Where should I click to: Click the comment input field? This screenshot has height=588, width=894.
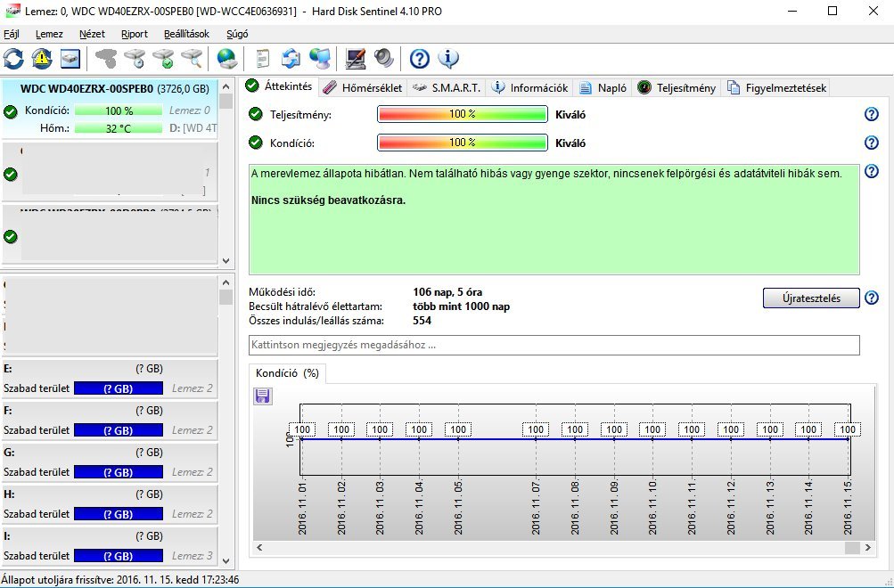[554, 345]
